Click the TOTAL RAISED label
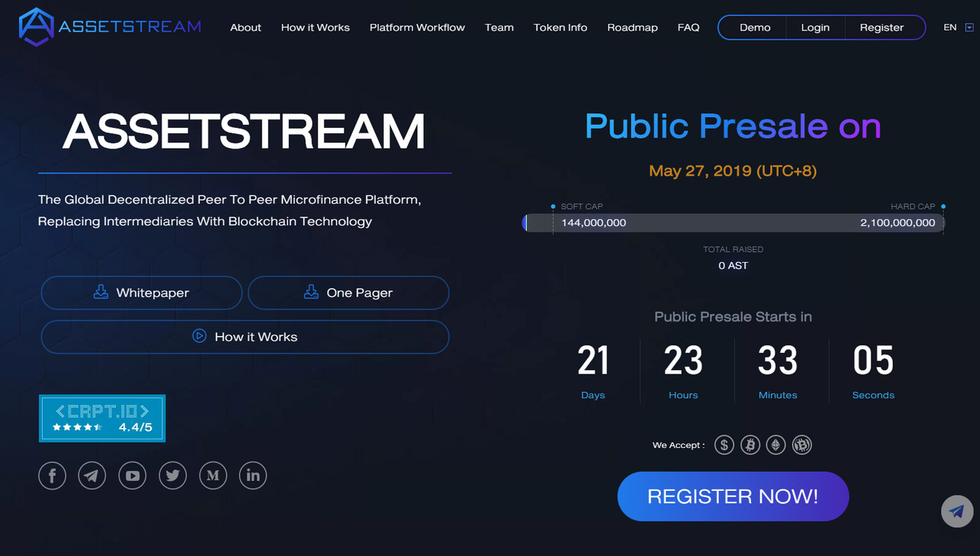 (733, 250)
